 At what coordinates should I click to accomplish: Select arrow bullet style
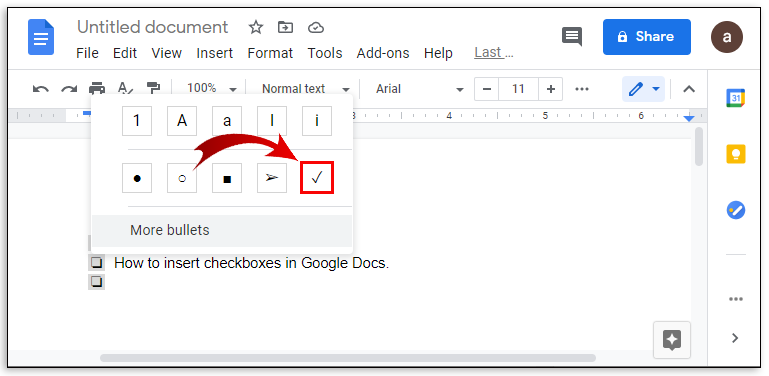pyautogui.click(x=272, y=178)
